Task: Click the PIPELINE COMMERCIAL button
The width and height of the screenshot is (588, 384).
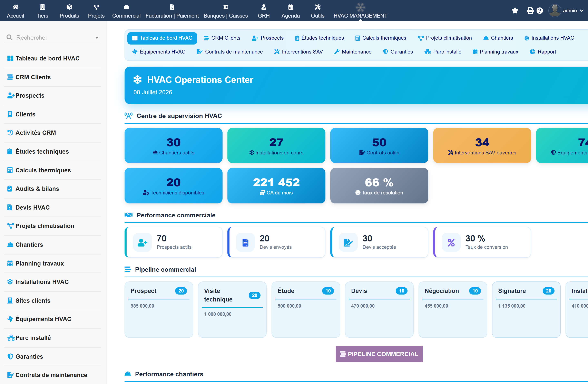Action: pyautogui.click(x=379, y=354)
